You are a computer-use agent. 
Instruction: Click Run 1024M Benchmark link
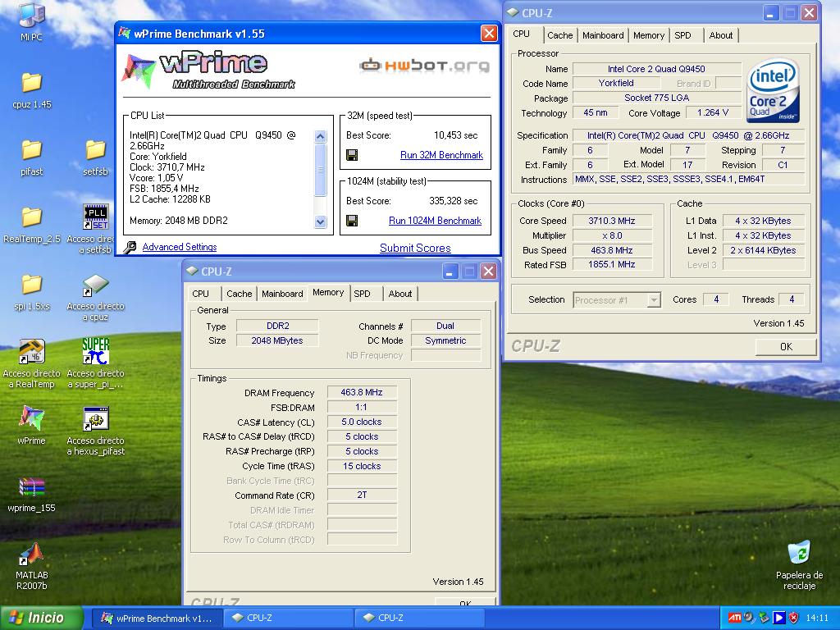tap(435, 221)
